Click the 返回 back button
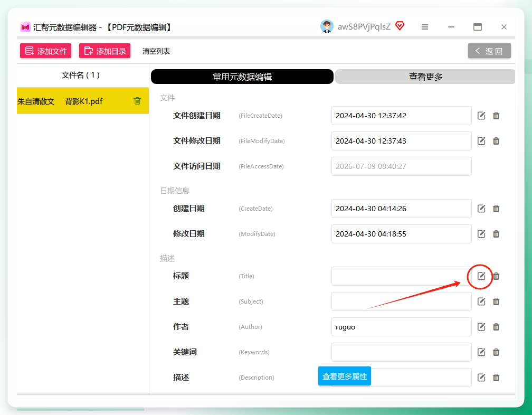This screenshot has height=415, width=532. [x=489, y=51]
